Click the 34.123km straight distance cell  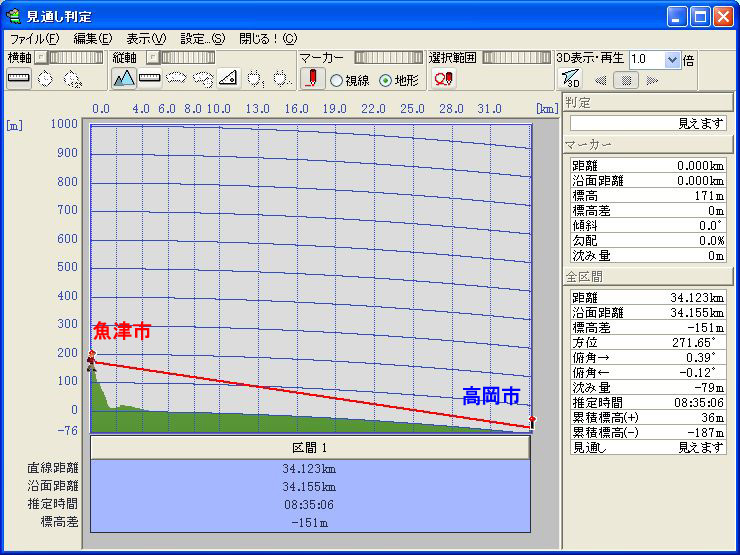coord(310,469)
